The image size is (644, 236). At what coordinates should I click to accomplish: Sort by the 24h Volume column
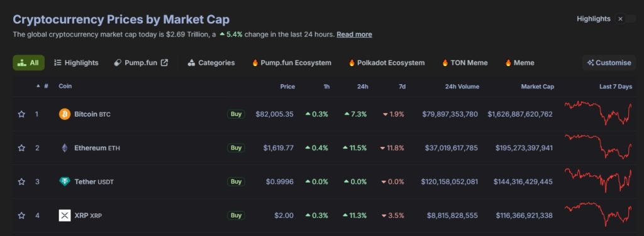coord(462,87)
